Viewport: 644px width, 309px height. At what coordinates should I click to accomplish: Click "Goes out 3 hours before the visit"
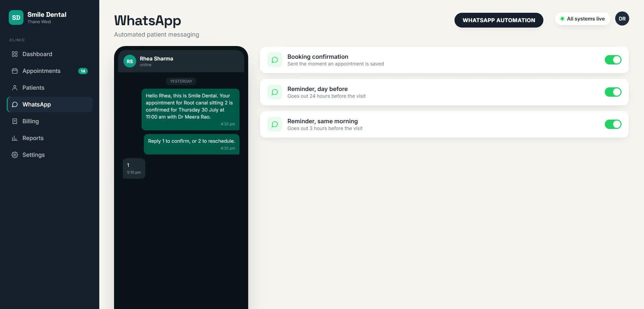pyautogui.click(x=325, y=128)
